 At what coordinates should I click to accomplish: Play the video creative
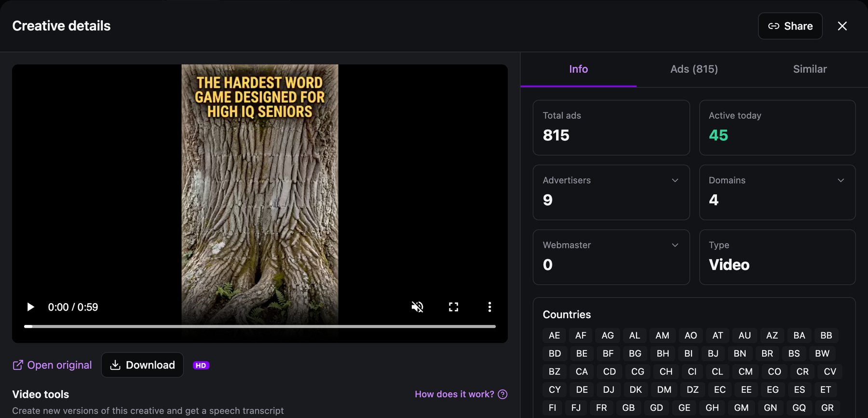[x=30, y=307]
